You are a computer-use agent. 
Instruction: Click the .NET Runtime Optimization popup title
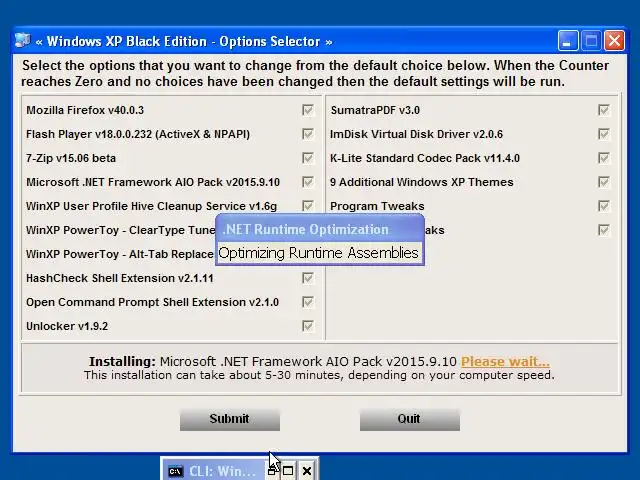tap(306, 229)
